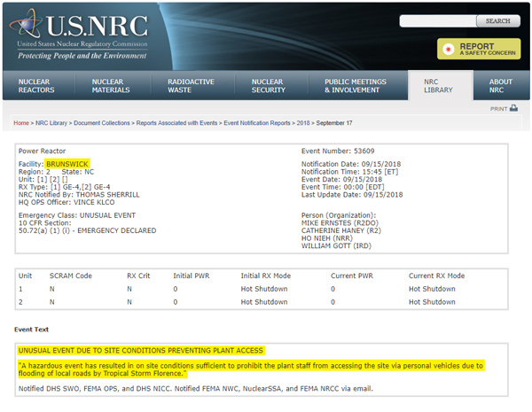Go to the Nuclear Security section
Image resolution: width=532 pixels, height=412 pixels.
269,86
